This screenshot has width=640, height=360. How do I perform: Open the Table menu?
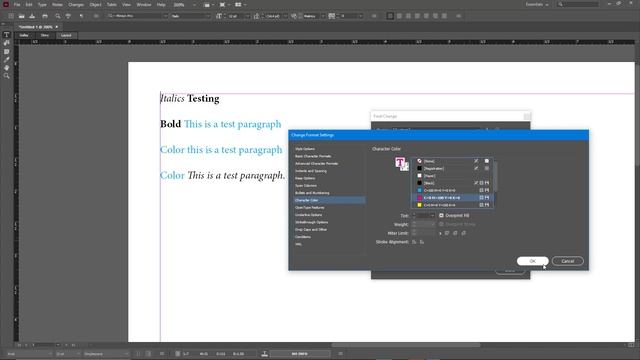(111, 5)
